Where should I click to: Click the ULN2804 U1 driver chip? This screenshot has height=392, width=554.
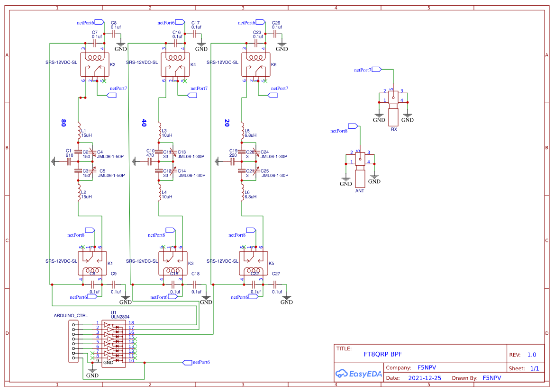coord(114,343)
